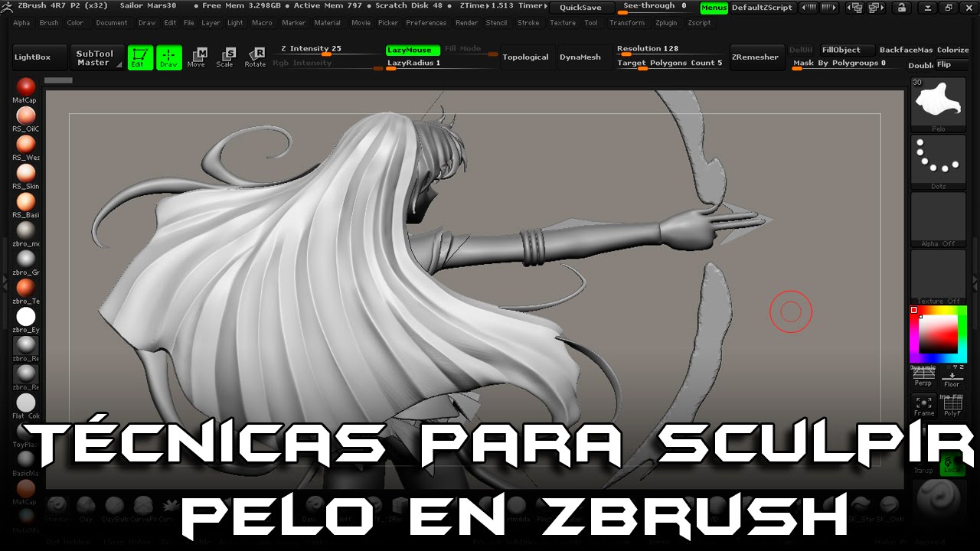Pick the orange zbro_Te material
The image size is (980, 551).
[26, 288]
